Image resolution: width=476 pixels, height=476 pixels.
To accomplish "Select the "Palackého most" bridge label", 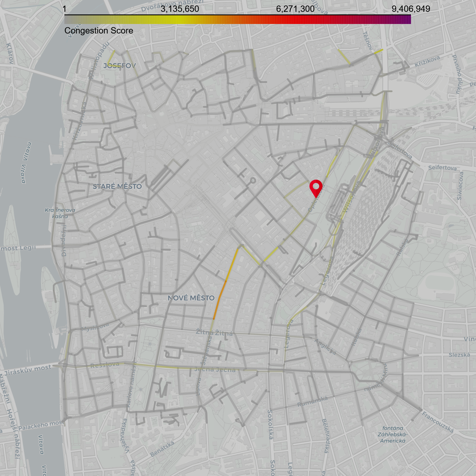I will point(40,425).
